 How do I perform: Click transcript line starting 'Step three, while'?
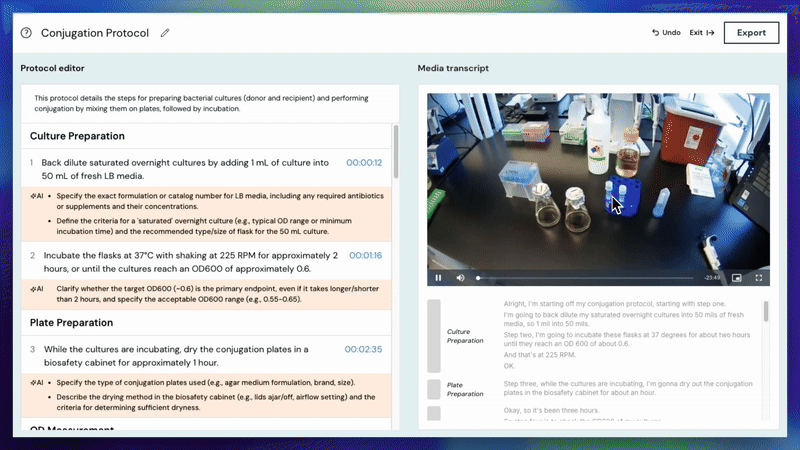pyautogui.click(x=628, y=388)
